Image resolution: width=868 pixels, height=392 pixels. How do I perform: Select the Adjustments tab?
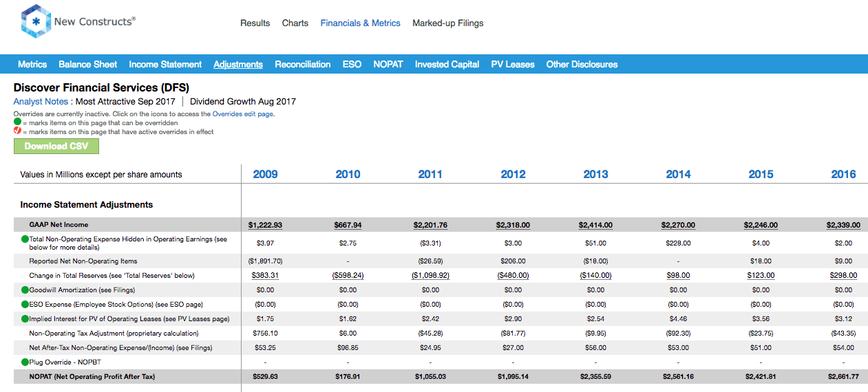point(238,64)
